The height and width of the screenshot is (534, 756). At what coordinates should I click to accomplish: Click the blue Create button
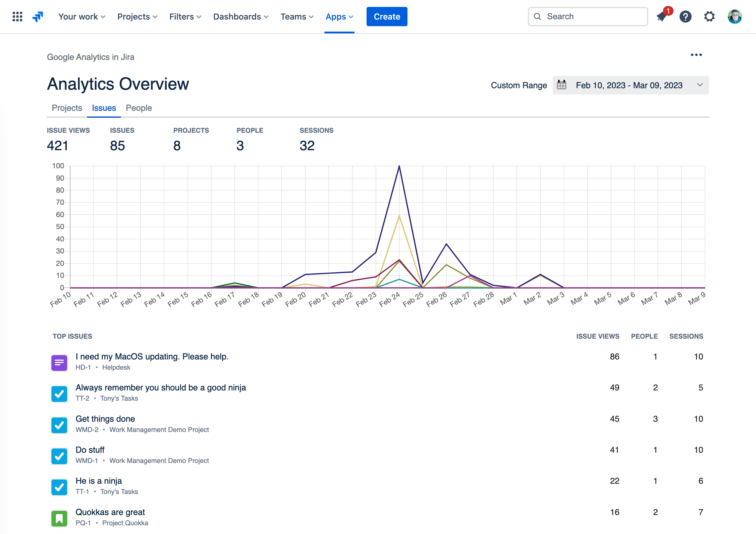click(386, 17)
